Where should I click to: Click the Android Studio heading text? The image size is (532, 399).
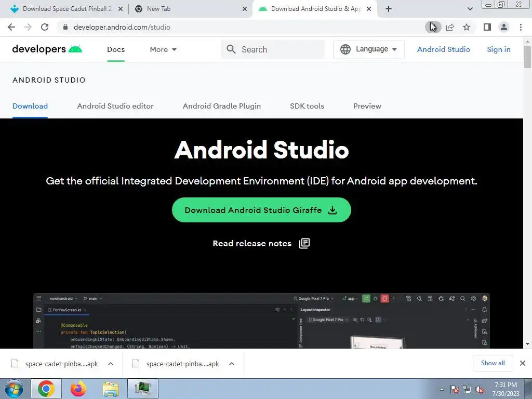(261, 150)
